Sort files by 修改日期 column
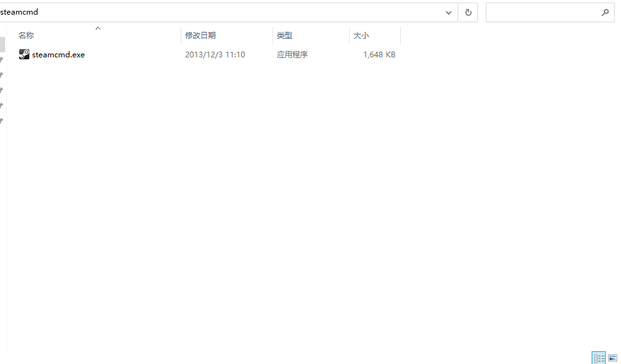 tap(200, 36)
